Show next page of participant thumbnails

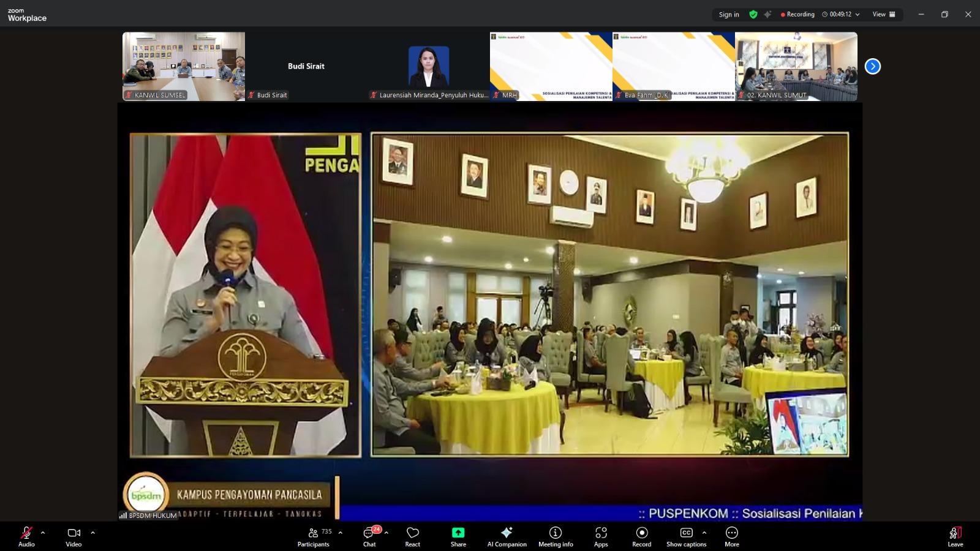pyautogui.click(x=872, y=66)
